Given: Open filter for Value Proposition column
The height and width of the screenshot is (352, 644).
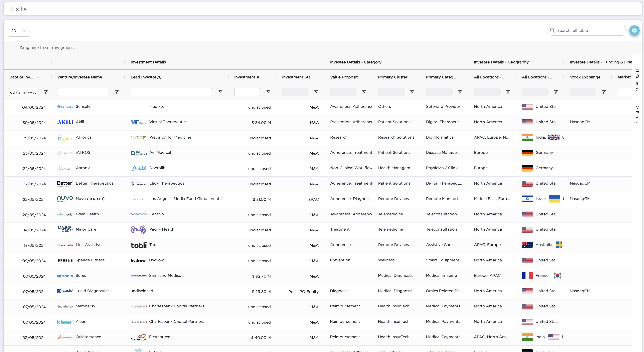Looking at the screenshot, I should click(x=364, y=92).
